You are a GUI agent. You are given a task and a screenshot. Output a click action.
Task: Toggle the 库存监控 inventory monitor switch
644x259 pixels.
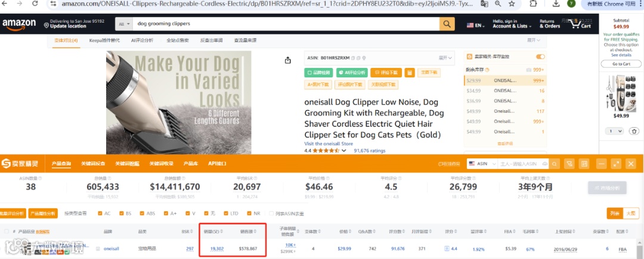click(x=540, y=57)
